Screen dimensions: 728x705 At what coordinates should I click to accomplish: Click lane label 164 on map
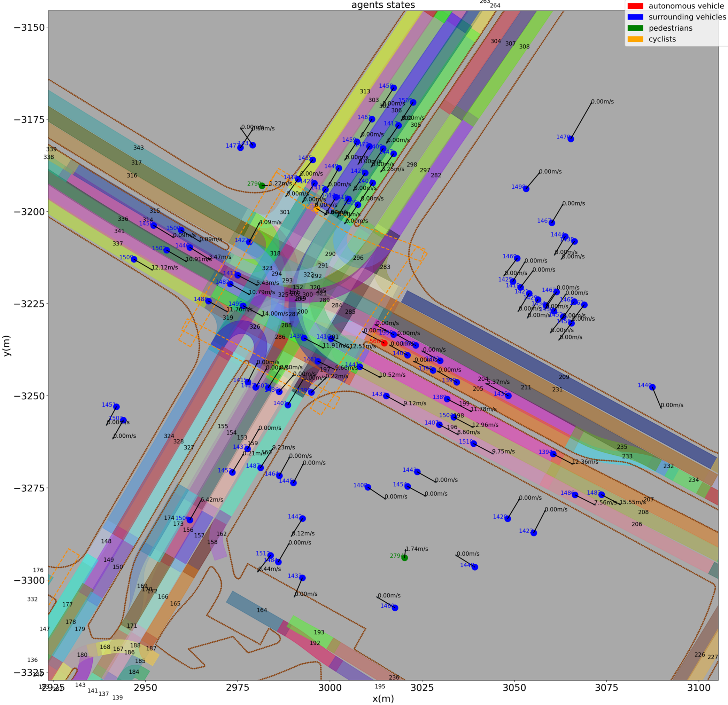click(262, 610)
